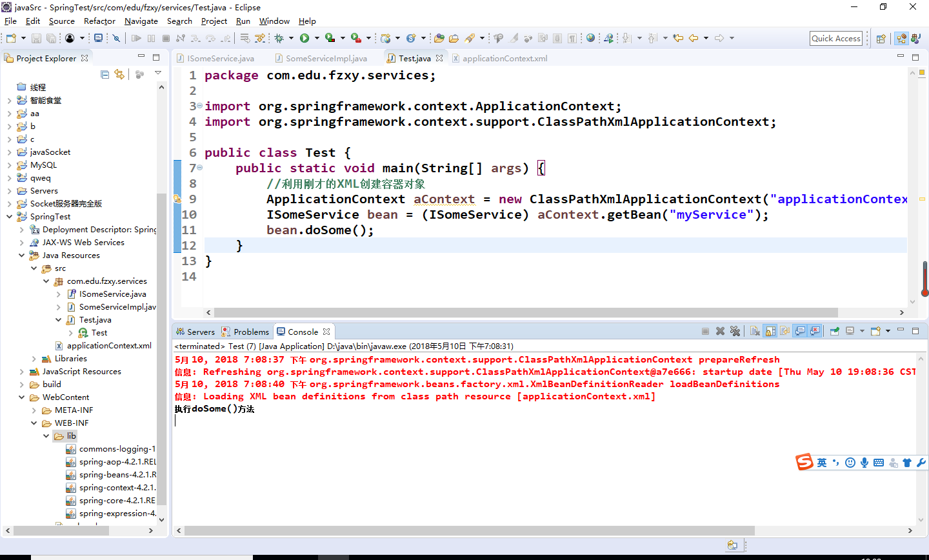Screen dimensions: 929x560
Task: Click the Open Type folder icon
Action: pyautogui.click(x=439, y=38)
